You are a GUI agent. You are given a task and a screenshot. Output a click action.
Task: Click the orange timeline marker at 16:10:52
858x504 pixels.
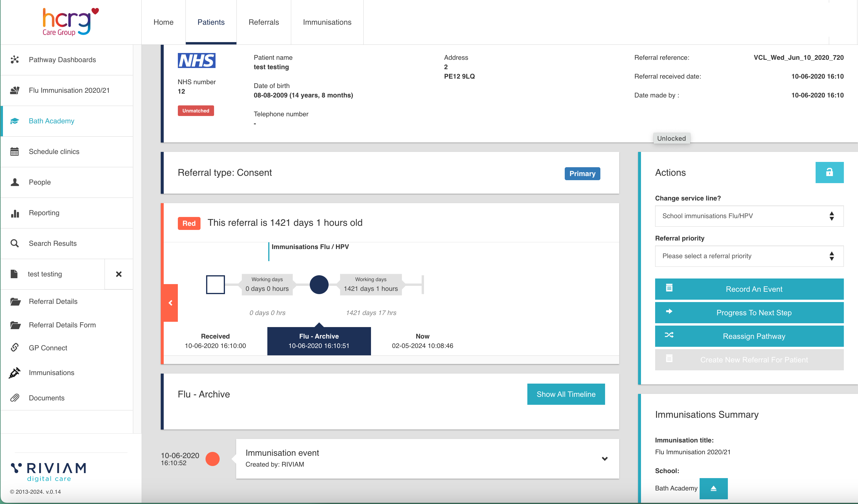(x=213, y=458)
